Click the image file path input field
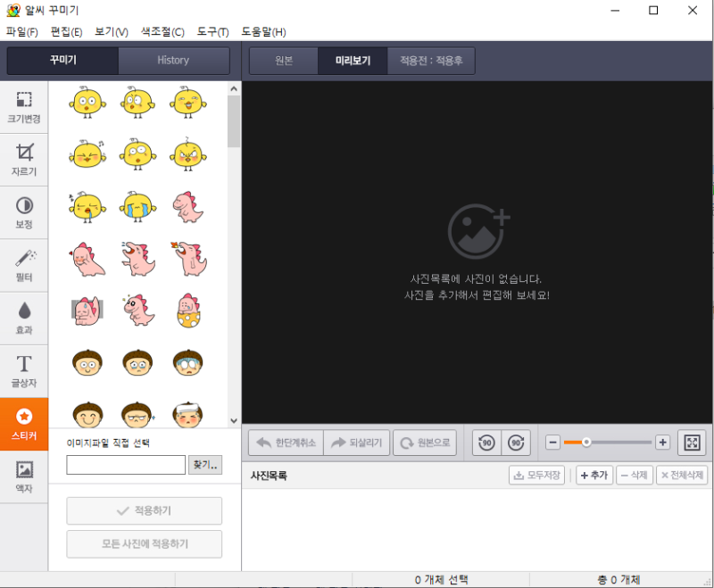 point(126,465)
